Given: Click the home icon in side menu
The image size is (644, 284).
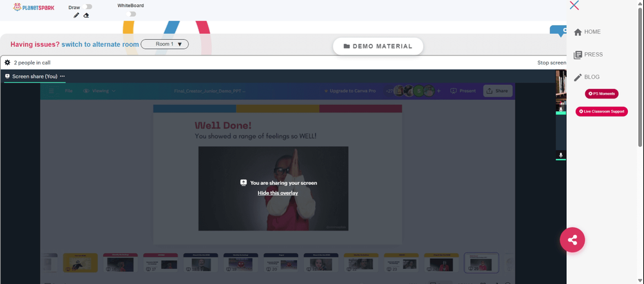Looking at the screenshot, I should 578,32.
